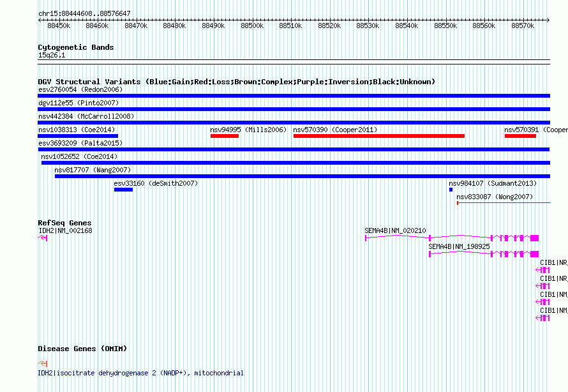Click the nsv442384 (McCarroll2008) variant bar
568x392 pixels.
coord(294,123)
